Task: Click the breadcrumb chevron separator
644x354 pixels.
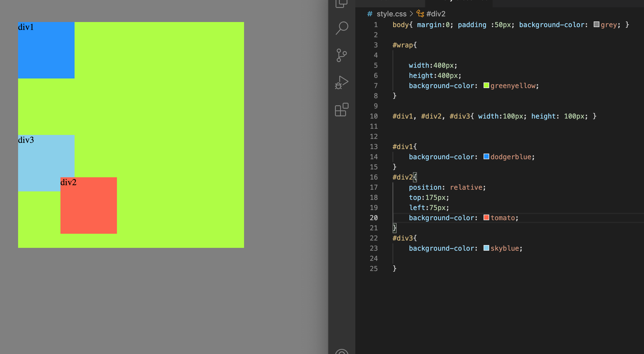Action: click(411, 14)
